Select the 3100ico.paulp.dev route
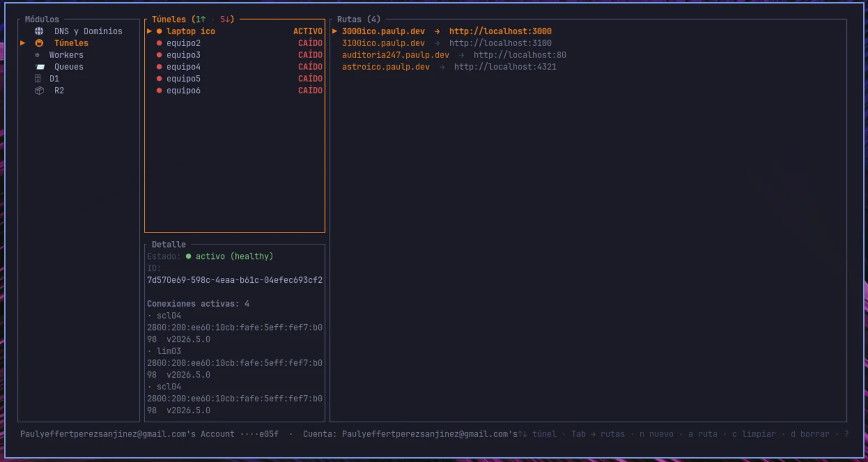868x462 pixels. (x=384, y=43)
